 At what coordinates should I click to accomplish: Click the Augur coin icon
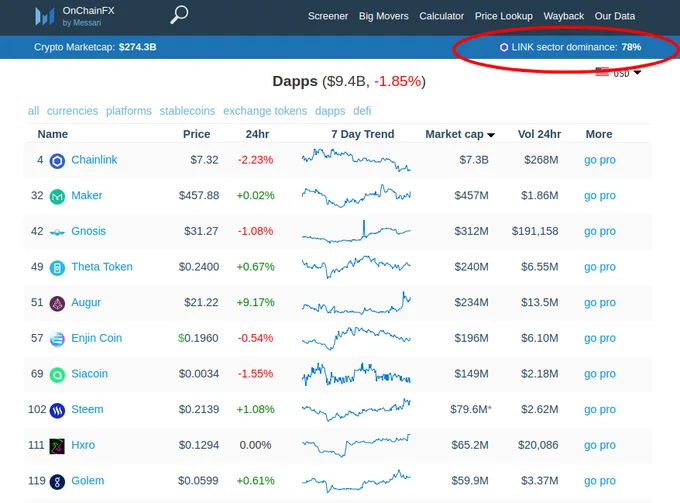[57, 304]
